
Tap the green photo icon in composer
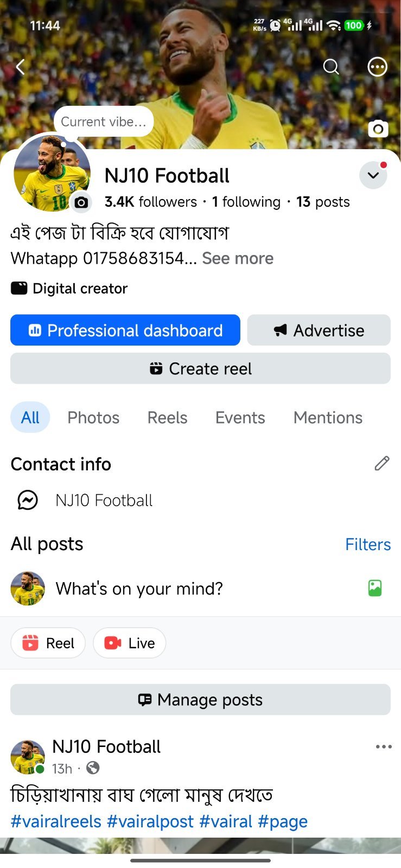[x=375, y=588]
